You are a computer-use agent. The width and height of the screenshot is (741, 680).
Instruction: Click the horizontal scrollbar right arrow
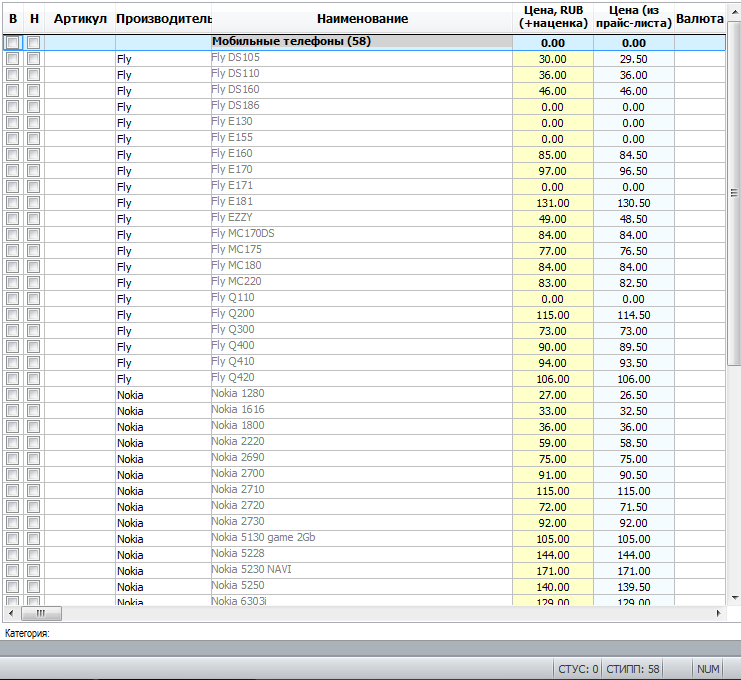click(718, 613)
